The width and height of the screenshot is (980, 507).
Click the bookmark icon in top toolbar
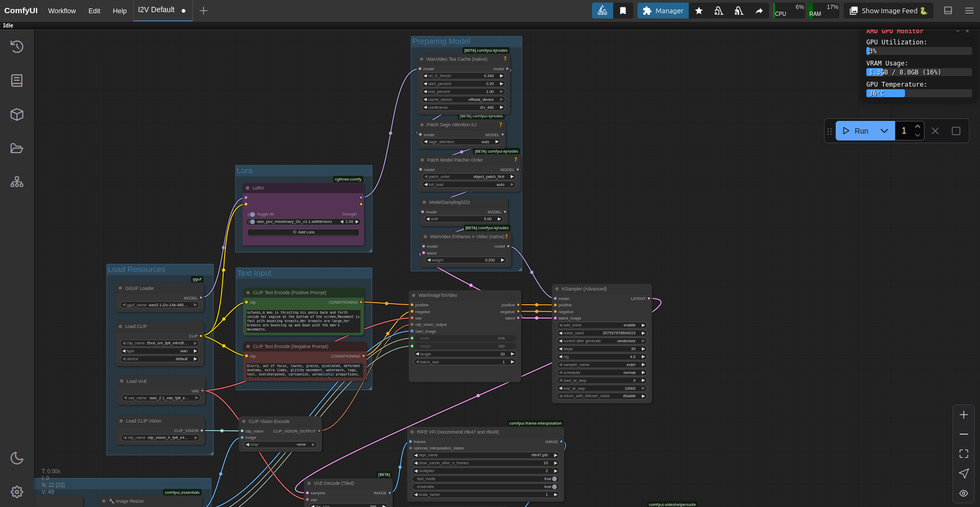click(x=623, y=11)
